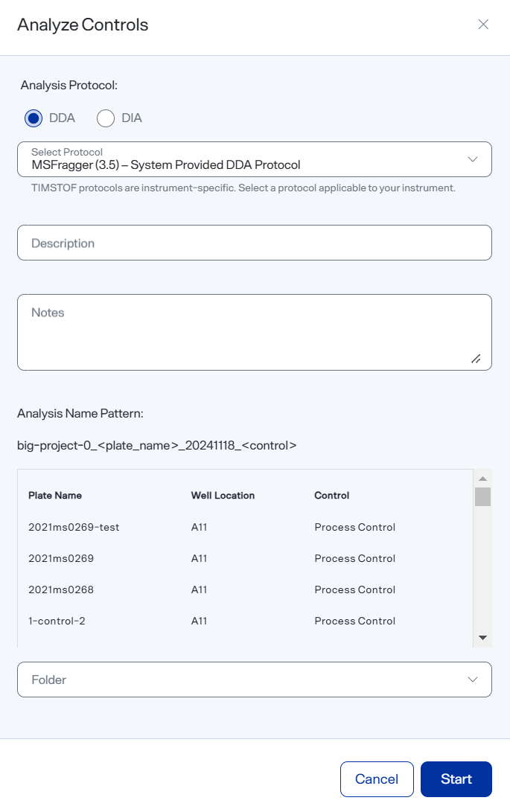Select the 1-control-2 plate row
This screenshot has height=812, width=510.
[x=245, y=621]
